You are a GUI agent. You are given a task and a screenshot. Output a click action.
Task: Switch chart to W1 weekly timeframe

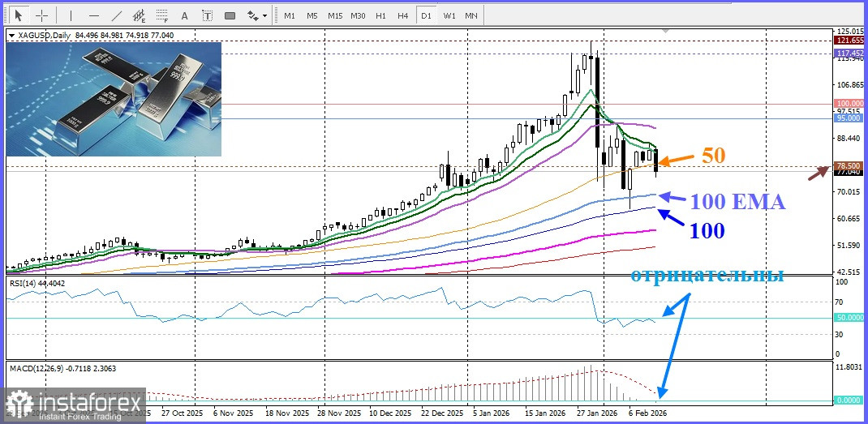click(x=449, y=15)
